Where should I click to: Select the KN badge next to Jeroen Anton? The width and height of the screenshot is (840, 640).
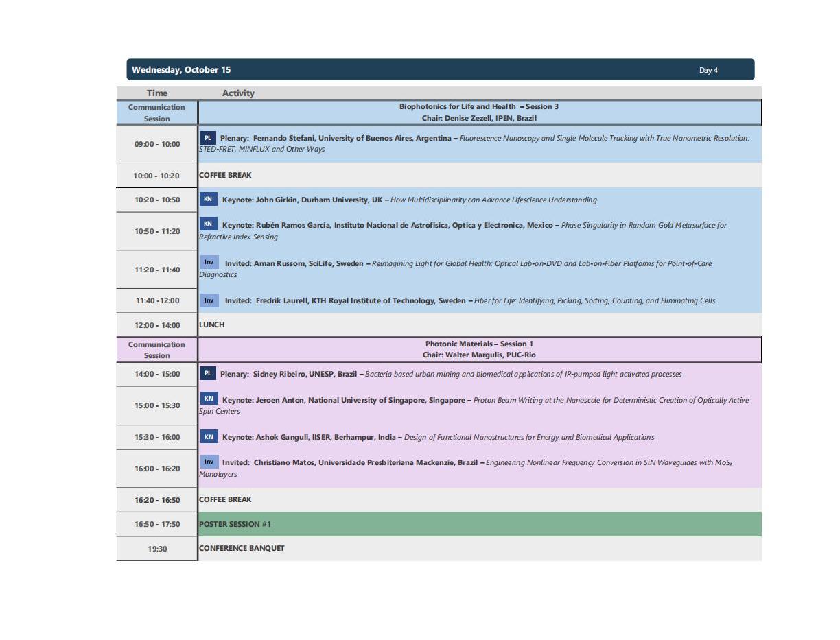coord(209,399)
